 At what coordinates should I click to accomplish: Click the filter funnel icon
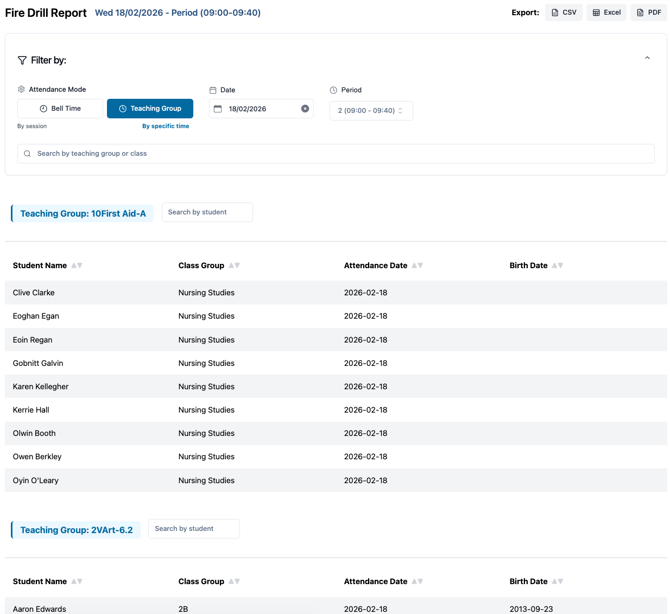22,60
